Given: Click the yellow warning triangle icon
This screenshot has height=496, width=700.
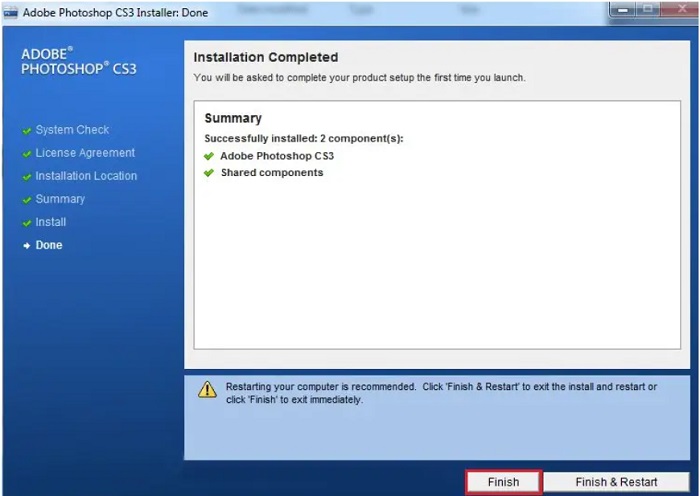Looking at the screenshot, I should tap(207, 390).
